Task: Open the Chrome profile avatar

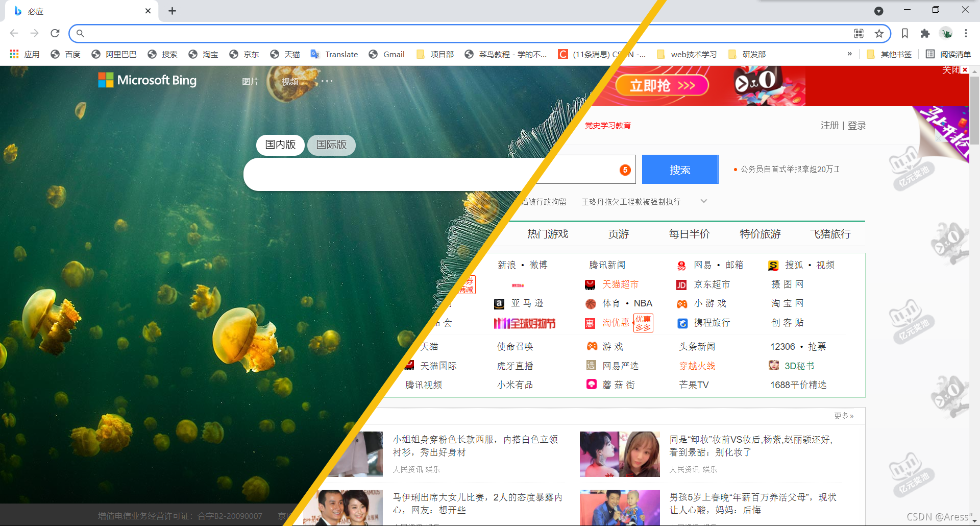Action: tap(946, 33)
